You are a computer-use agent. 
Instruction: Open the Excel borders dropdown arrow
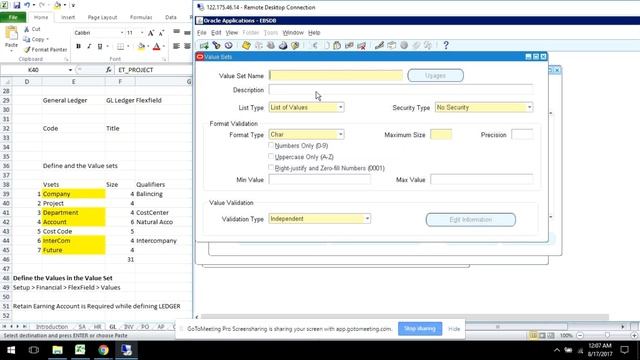pos(128,47)
